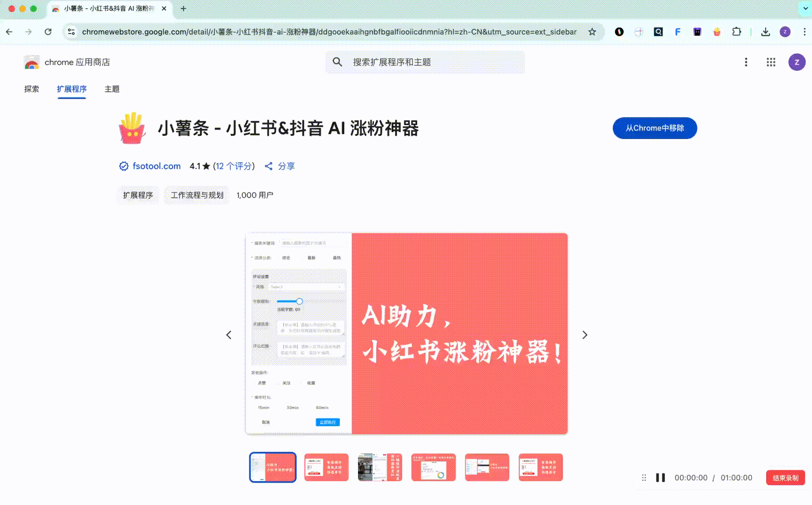
Task: Select the second screenshot thumbnail
Action: [x=327, y=468]
